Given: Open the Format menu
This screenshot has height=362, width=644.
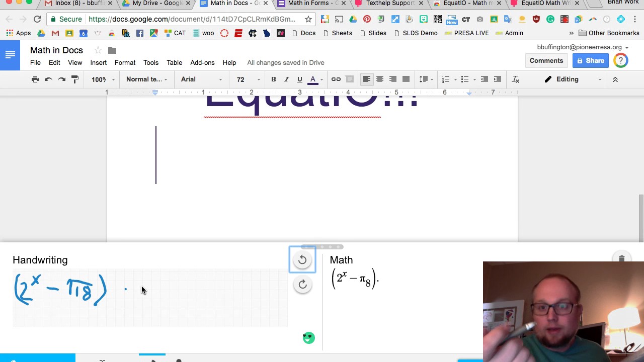Looking at the screenshot, I should pos(125,63).
